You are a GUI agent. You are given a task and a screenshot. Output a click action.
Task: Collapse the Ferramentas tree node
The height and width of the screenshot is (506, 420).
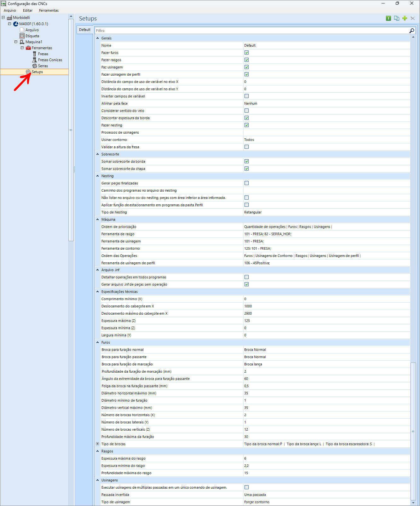[22, 48]
